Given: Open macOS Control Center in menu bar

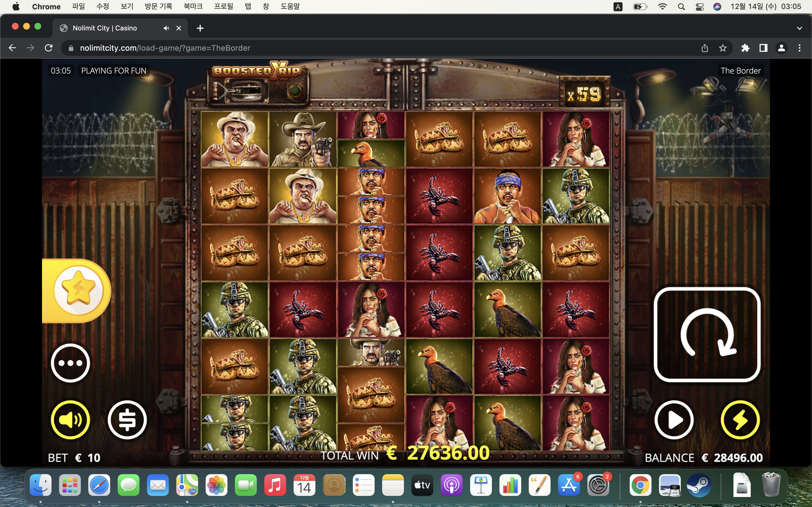Looking at the screenshot, I should [700, 7].
